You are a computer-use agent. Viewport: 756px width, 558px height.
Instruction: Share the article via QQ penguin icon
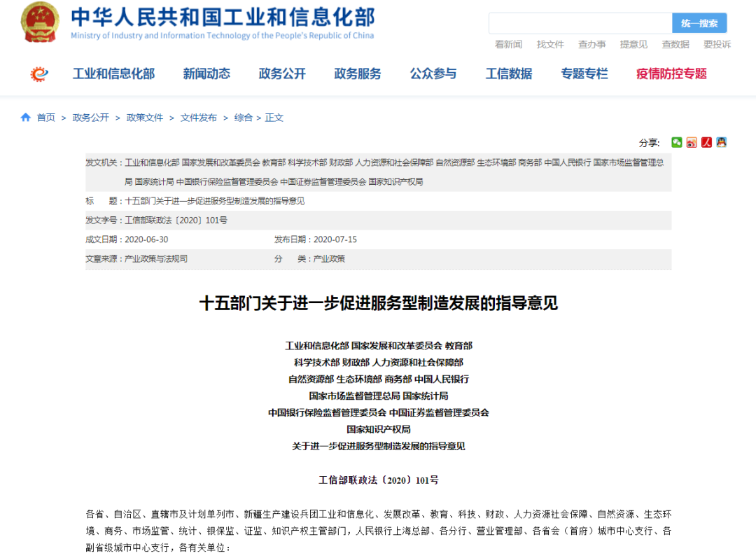(721, 142)
